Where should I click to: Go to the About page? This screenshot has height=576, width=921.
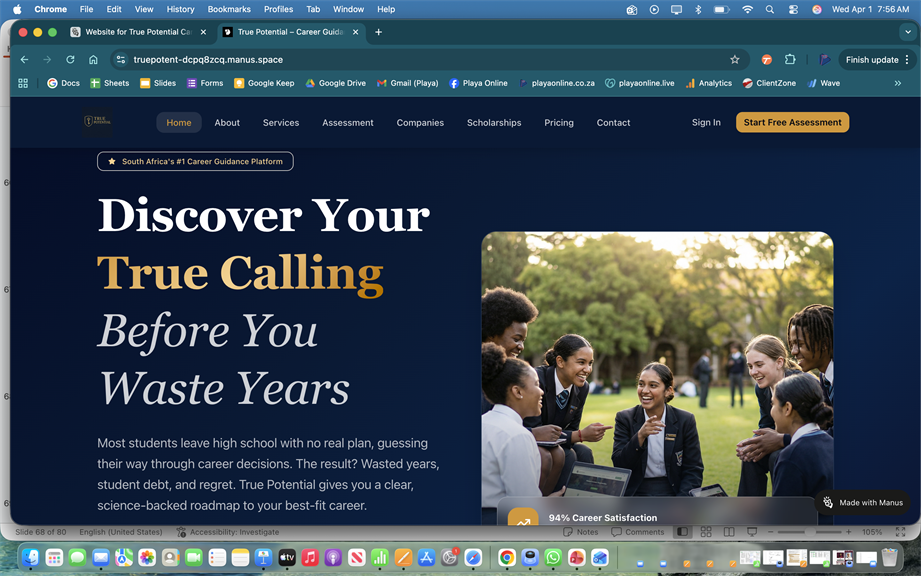227,123
